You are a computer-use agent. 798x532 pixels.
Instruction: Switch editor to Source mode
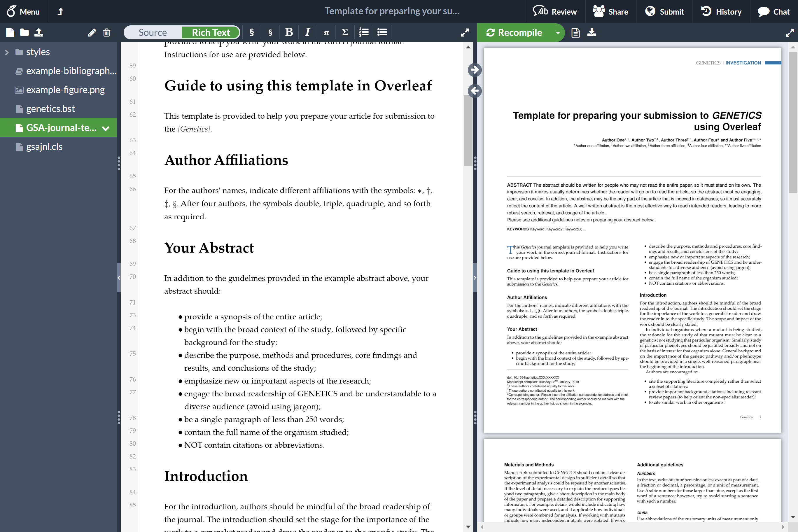pyautogui.click(x=153, y=33)
